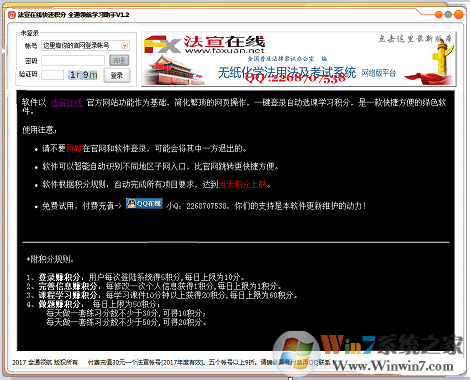The height and width of the screenshot is (380, 470).
Task: Click the 清理 clear button
Action: click(119, 60)
